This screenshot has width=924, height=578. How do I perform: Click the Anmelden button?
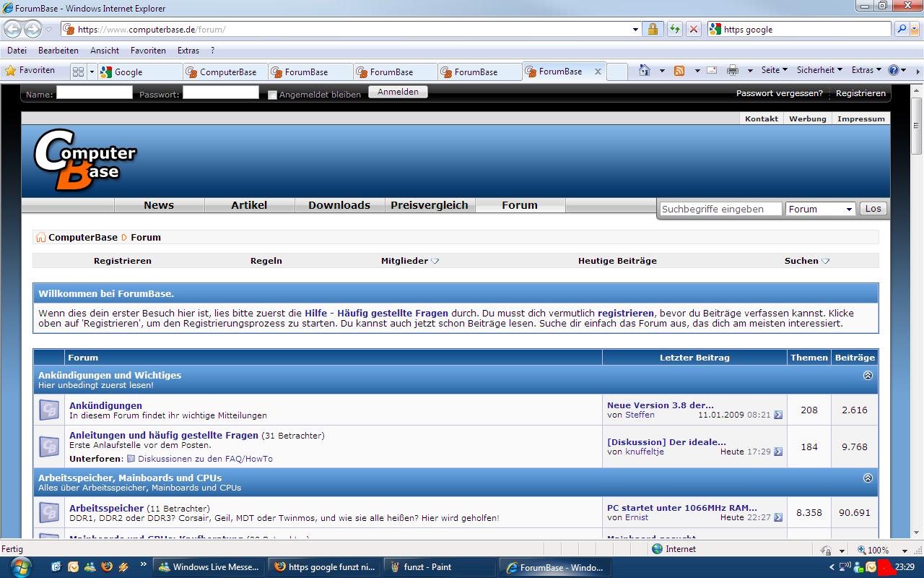(x=398, y=92)
